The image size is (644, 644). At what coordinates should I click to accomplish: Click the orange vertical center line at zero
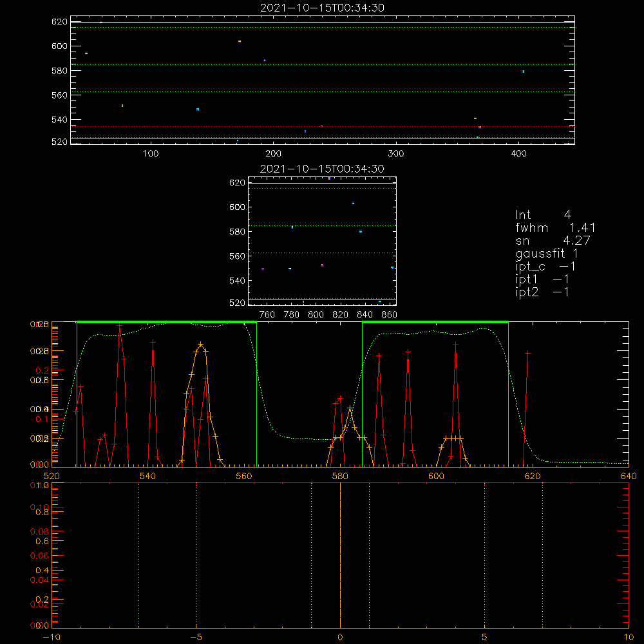coord(340,555)
